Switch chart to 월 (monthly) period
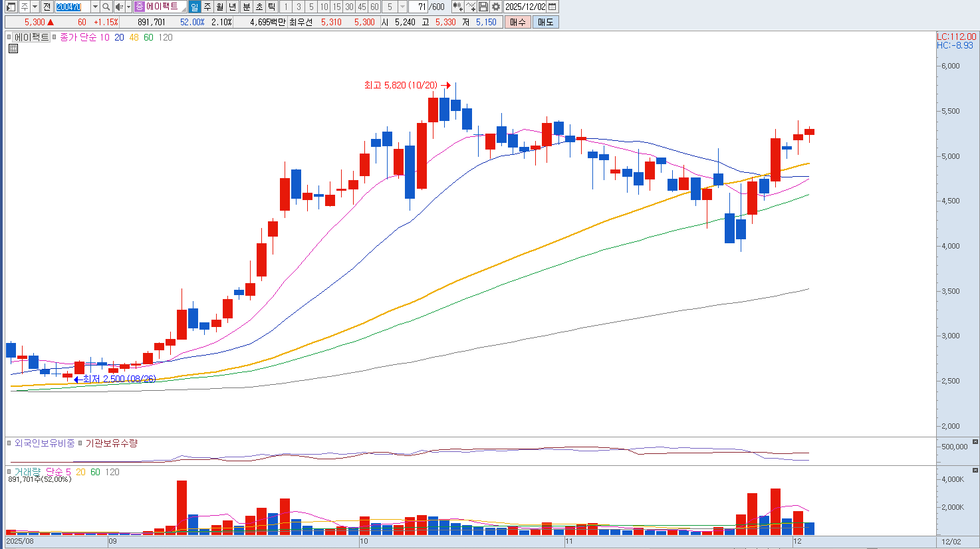980x549 pixels. [x=219, y=7]
